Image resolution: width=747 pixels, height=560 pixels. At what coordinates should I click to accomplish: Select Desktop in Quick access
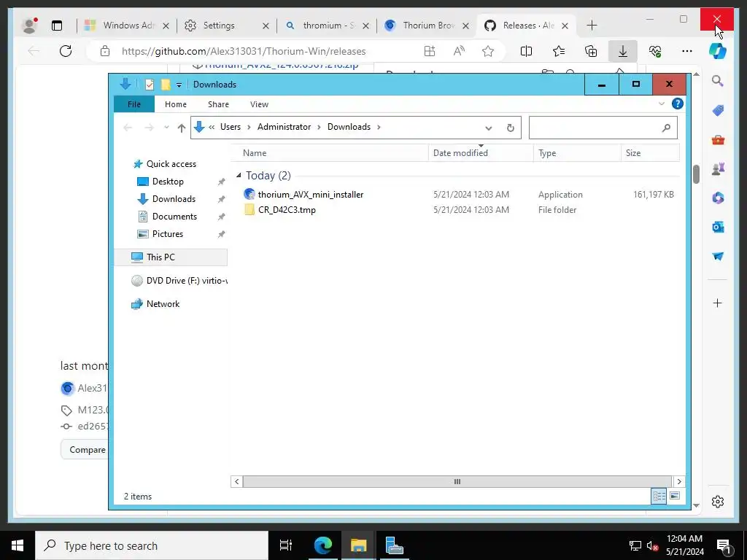point(168,182)
